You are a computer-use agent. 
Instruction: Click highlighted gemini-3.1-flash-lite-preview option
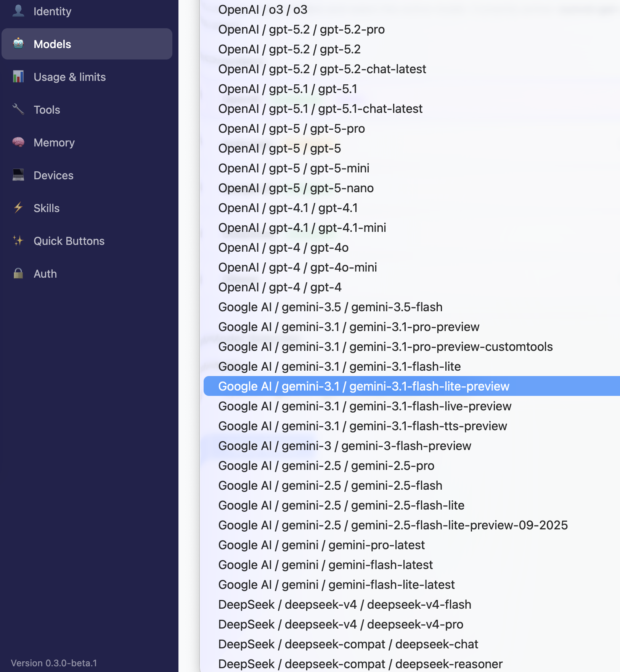pyautogui.click(x=412, y=386)
